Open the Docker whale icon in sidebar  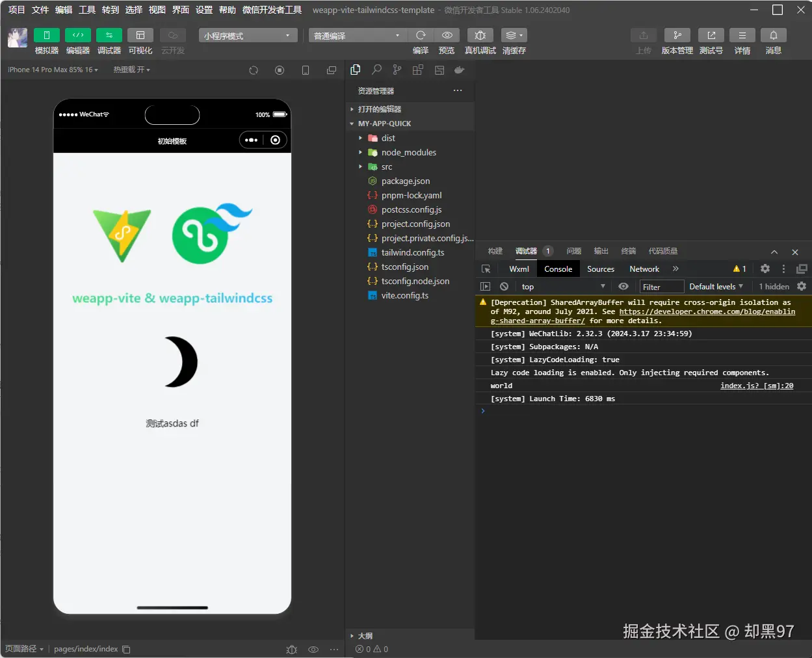pos(460,70)
